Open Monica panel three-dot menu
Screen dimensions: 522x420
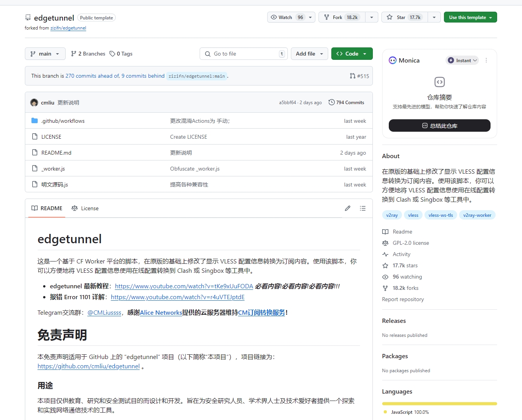486,60
